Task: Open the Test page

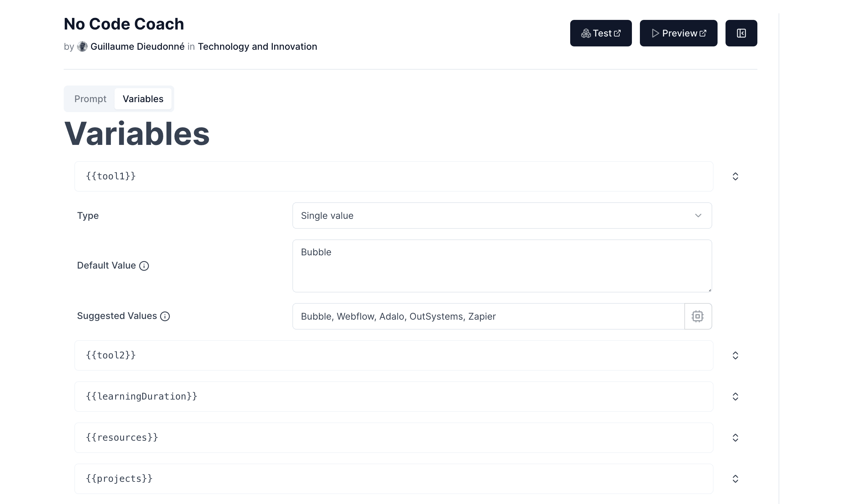Action: (x=601, y=32)
